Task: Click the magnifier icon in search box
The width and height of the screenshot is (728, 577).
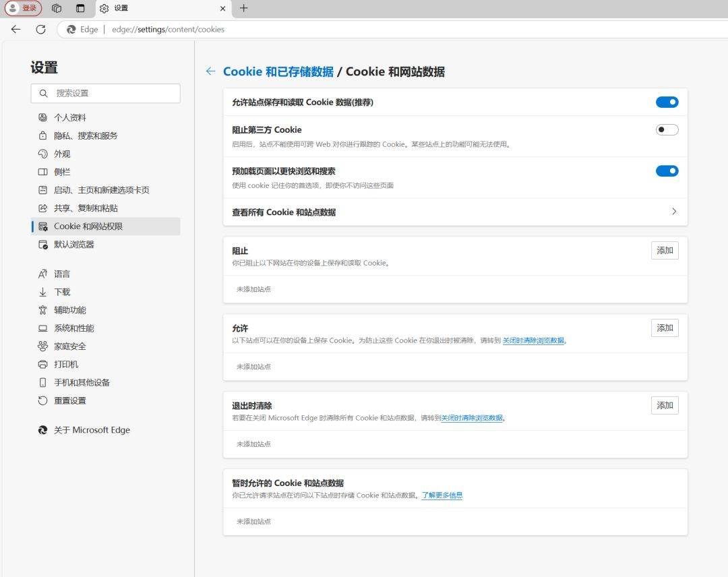Action: click(x=43, y=93)
